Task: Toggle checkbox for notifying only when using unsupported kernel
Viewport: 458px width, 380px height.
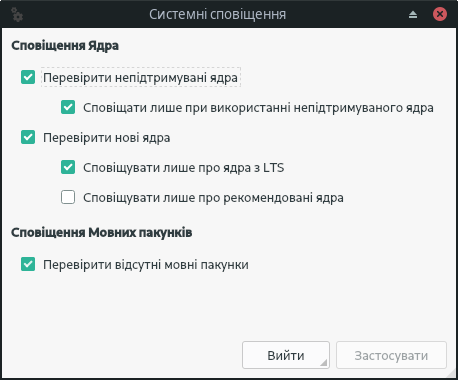Action: tap(68, 107)
